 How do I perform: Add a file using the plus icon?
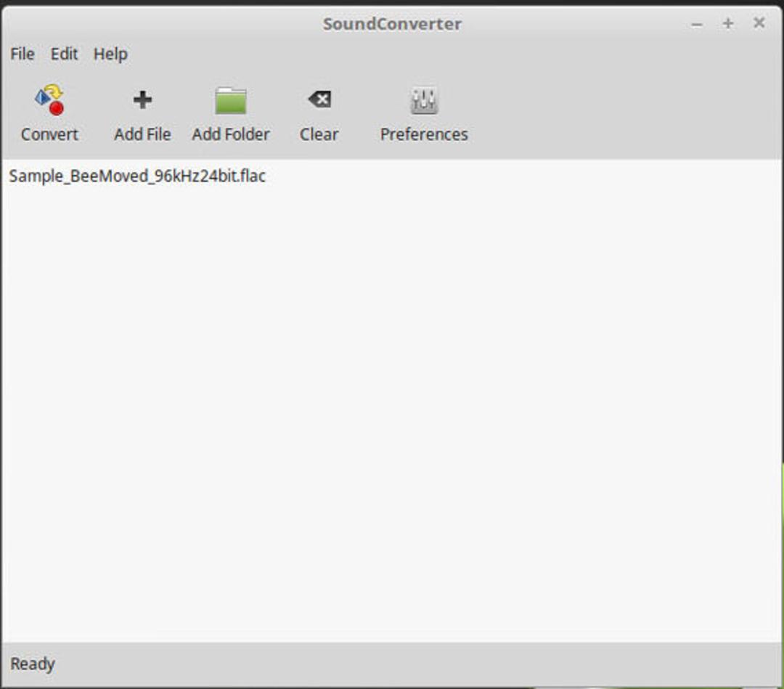[142, 99]
